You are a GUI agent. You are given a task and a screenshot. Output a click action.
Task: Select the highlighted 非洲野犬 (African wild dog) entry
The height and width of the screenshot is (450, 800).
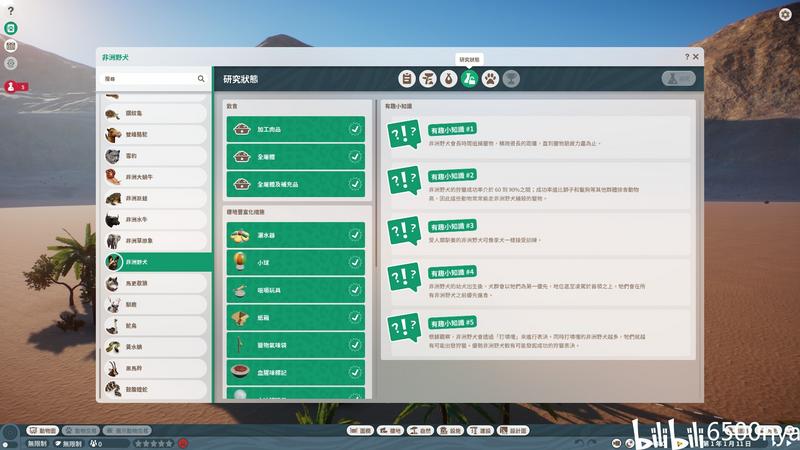[x=157, y=262]
